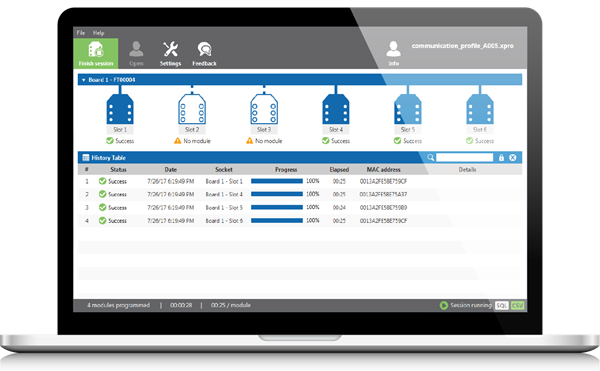This screenshot has height=371, width=600.
Task: Clear the History Table with X button
Action: pyautogui.click(x=513, y=158)
